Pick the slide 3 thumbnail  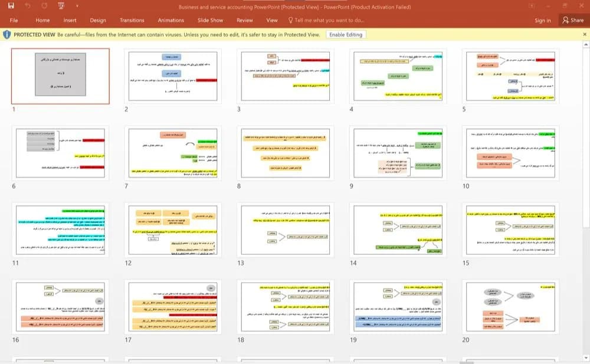(285, 76)
